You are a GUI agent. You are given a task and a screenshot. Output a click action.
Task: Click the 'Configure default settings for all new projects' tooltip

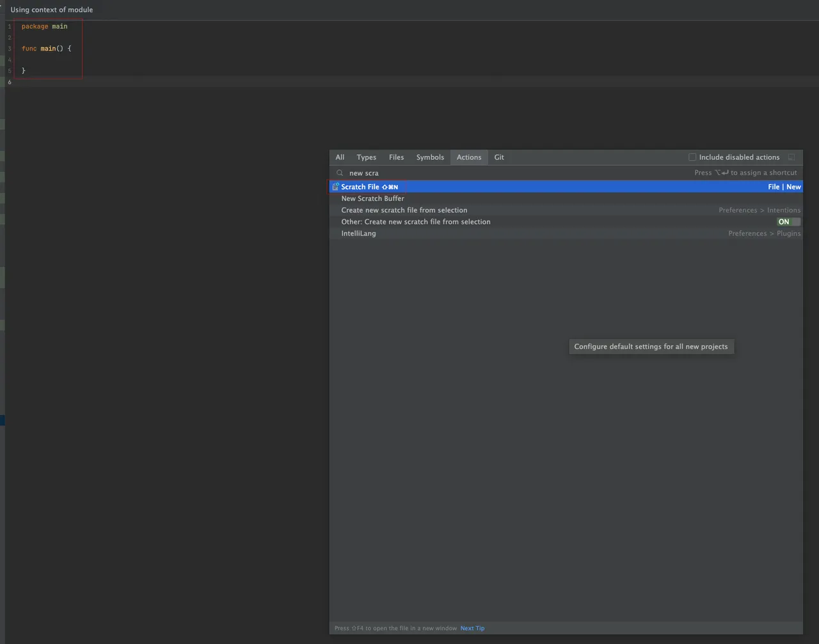click(x=651, y=347)
